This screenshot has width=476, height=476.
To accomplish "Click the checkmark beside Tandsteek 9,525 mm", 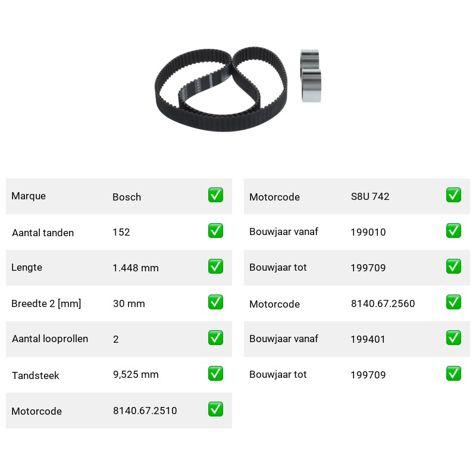I will click(x=215, y=374).
